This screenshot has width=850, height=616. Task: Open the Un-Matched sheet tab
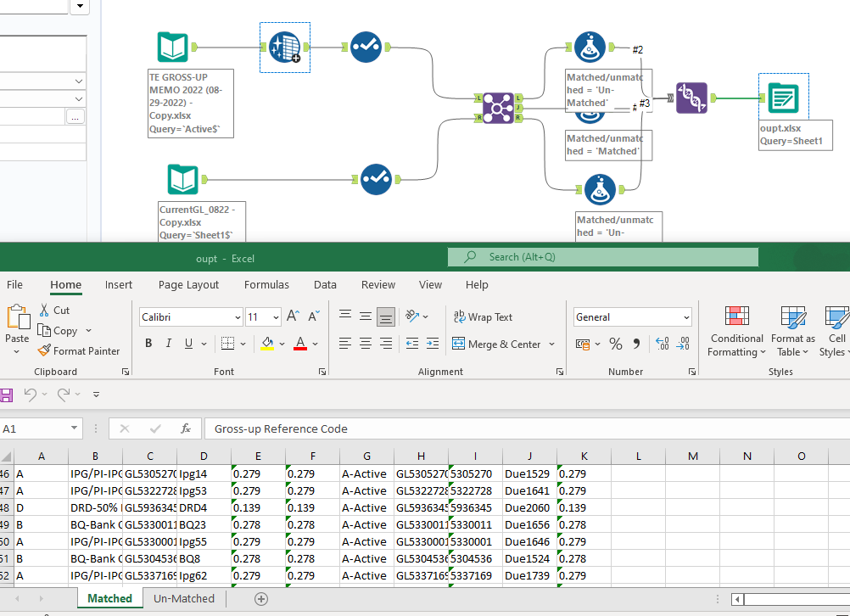(182, 598)
